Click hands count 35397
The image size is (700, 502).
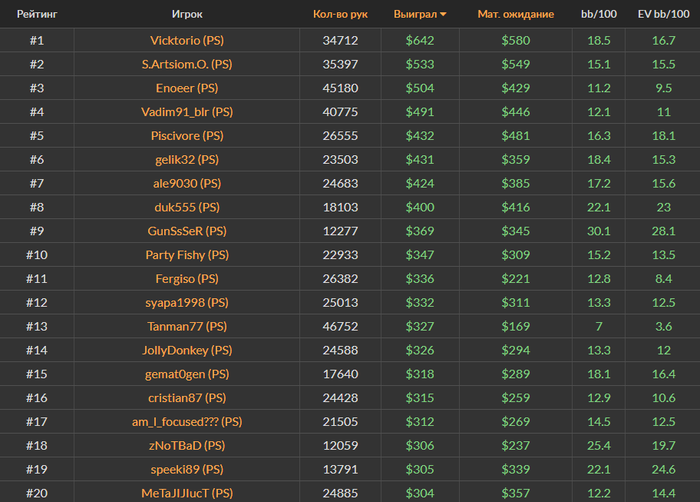(x=340, y=64)
